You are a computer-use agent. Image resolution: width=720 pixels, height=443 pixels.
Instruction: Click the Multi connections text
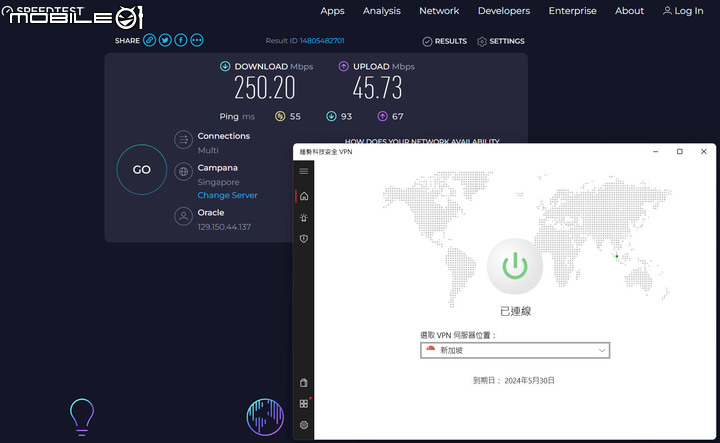click(208, 150)
